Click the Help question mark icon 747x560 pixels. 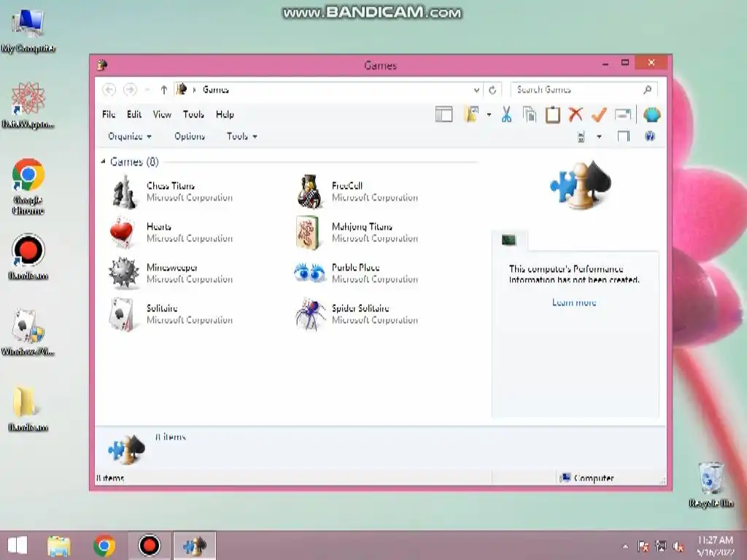[650, 136]
